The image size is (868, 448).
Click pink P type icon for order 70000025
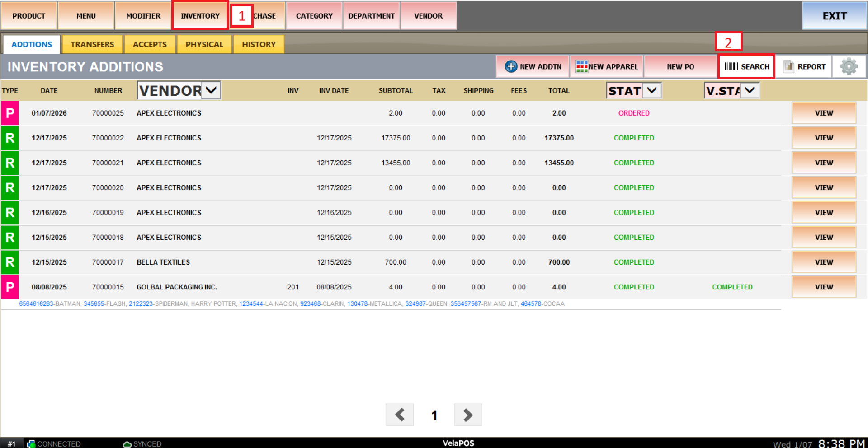coord(10,113)
